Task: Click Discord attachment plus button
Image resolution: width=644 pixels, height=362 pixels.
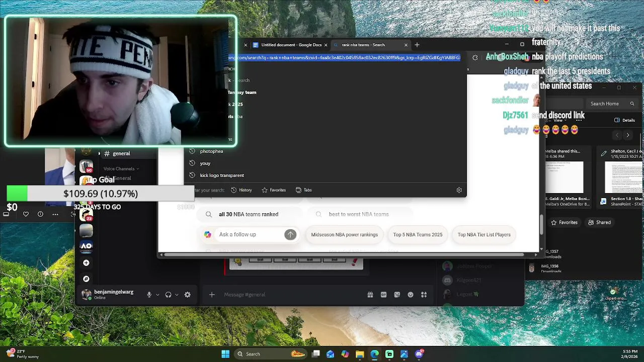Action: 212,295
